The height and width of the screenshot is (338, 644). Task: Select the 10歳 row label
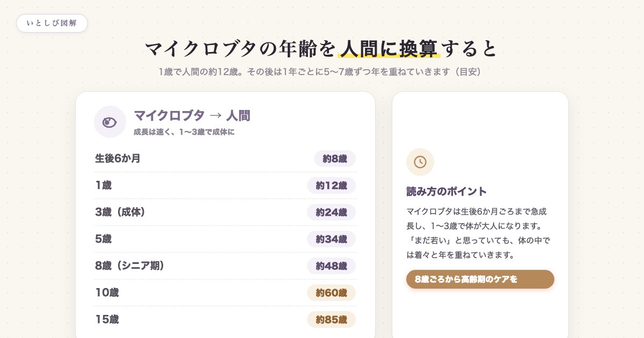(107, 292)
